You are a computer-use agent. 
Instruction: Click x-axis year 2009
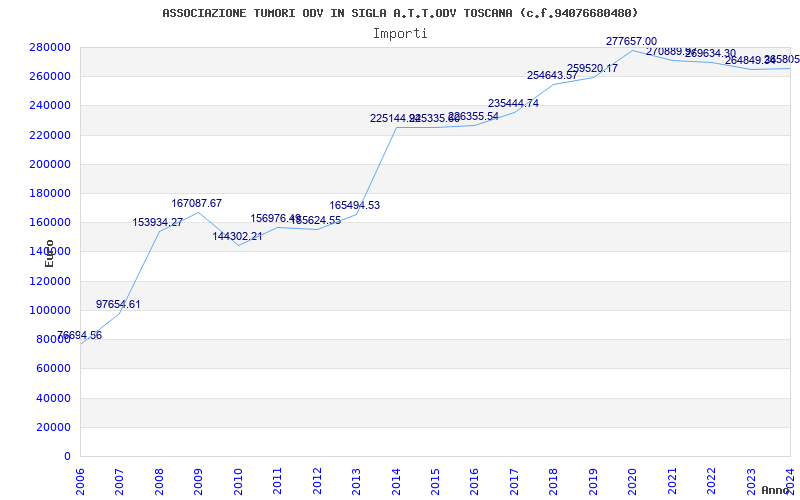point(198,482)
